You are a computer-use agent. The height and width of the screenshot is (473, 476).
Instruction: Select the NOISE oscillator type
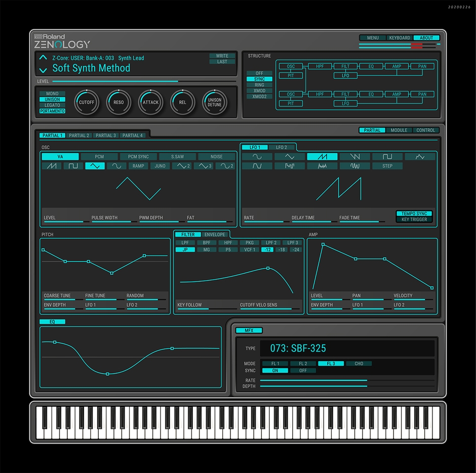[216, 156]
